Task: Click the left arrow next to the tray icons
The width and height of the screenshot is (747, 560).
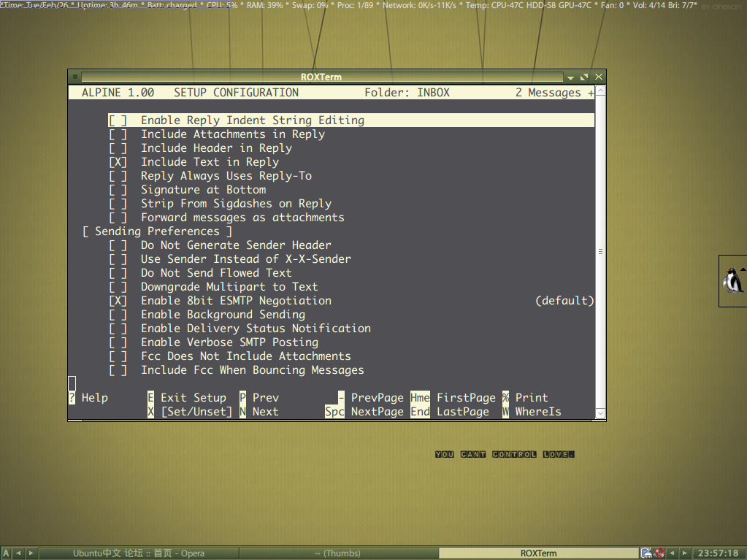Action: coord(673,553)
